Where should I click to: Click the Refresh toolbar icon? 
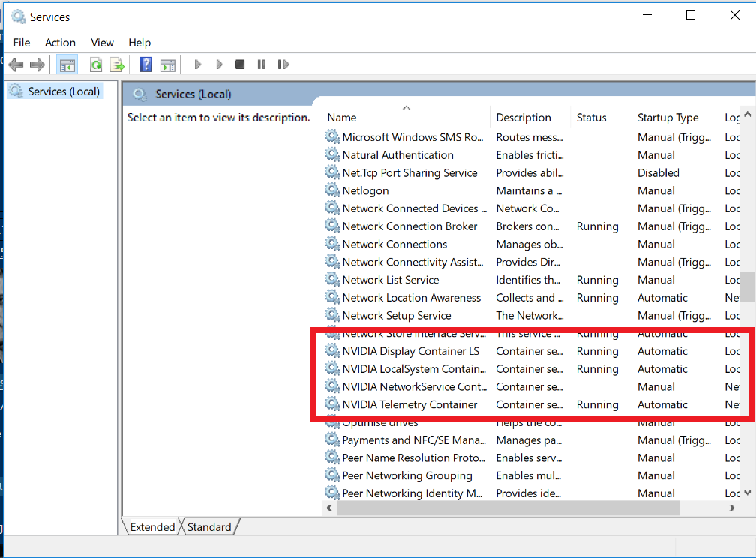point(96,64)
